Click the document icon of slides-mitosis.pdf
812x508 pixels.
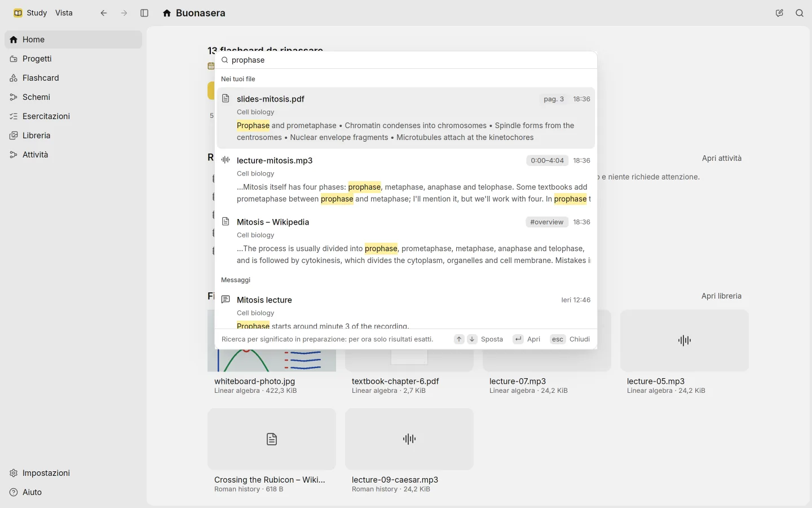226,98
